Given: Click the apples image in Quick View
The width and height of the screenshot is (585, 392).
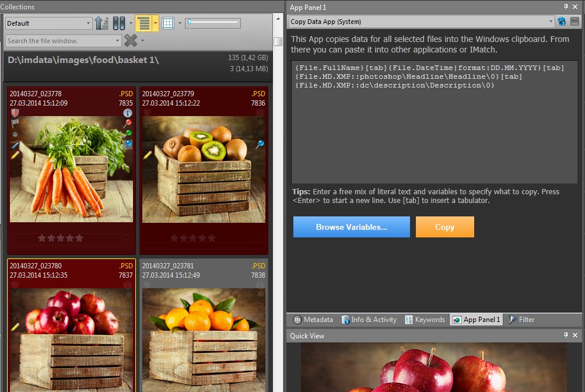Looking at the screenshot, I should 434,367.
